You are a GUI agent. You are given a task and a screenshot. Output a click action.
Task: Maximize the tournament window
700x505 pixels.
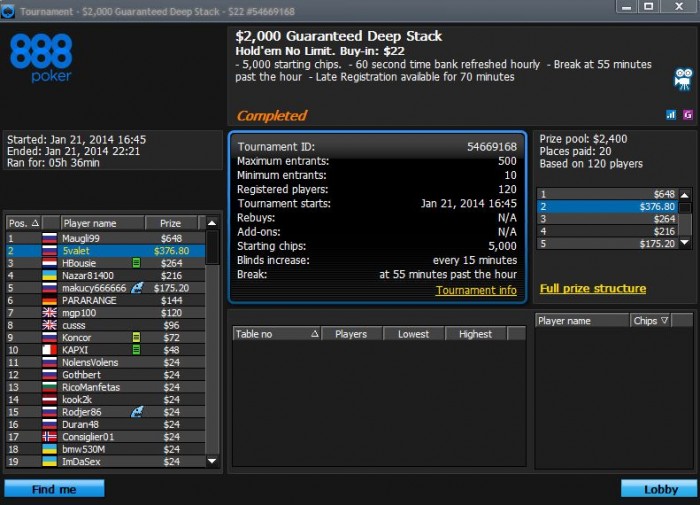tap(649, 7)
